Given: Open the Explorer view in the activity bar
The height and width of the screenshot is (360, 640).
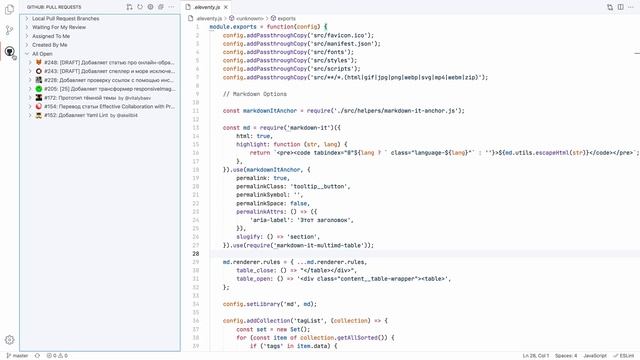Looking at the screenshot, I should coord(9,9).
